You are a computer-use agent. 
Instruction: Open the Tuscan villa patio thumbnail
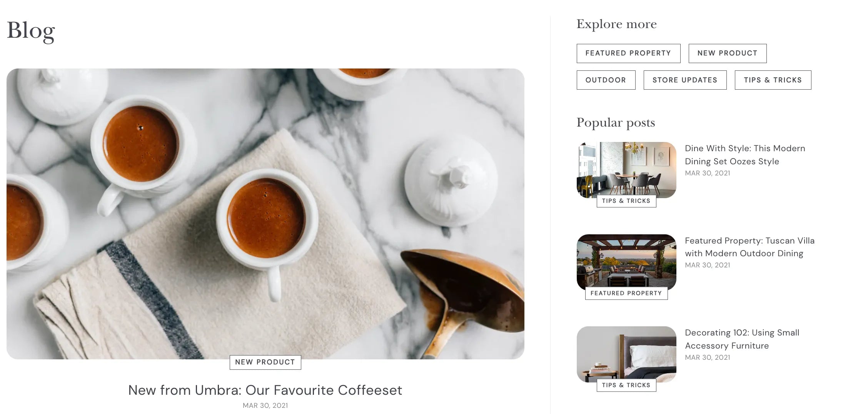coord(626,262)
